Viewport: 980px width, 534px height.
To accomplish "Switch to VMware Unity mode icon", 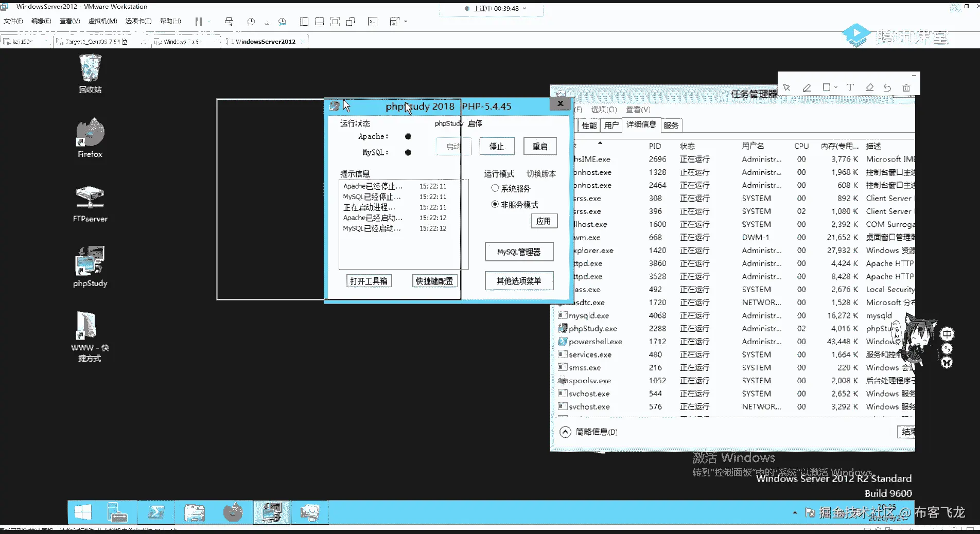I will click(x=351, y=22).
